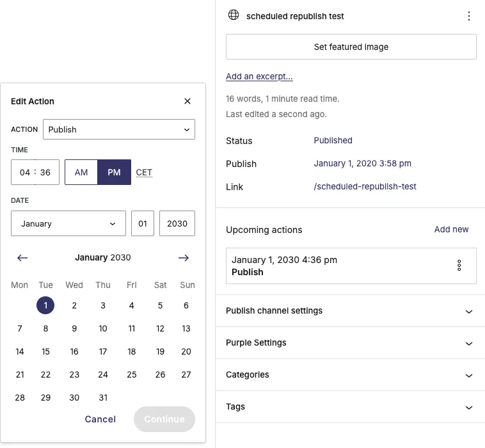The height and width of the screenshot is (448, 485).
Task: Click Cancel in Edit Action dialog
Action: 100,419
